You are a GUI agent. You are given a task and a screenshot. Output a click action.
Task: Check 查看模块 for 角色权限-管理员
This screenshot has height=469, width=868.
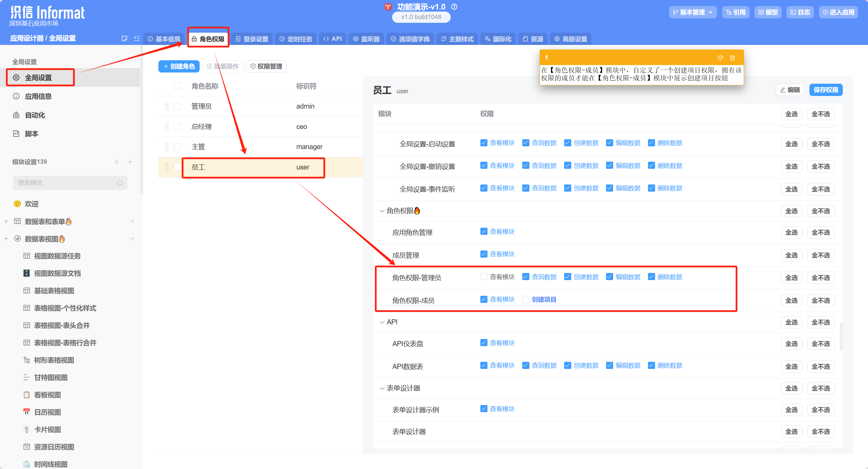[484, 277]
